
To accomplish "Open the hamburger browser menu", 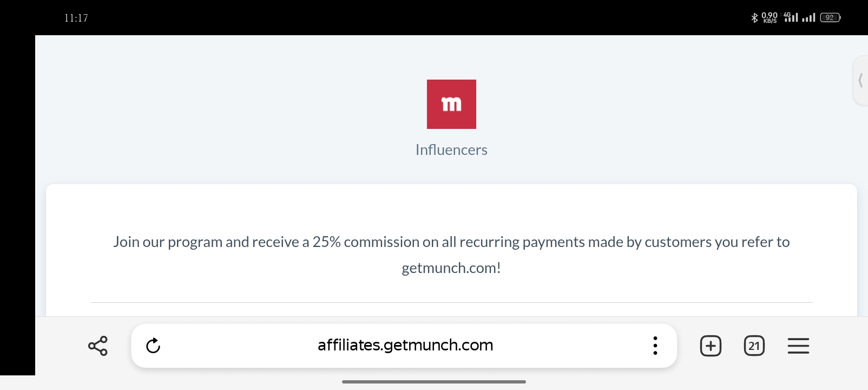I will point(798,346).
